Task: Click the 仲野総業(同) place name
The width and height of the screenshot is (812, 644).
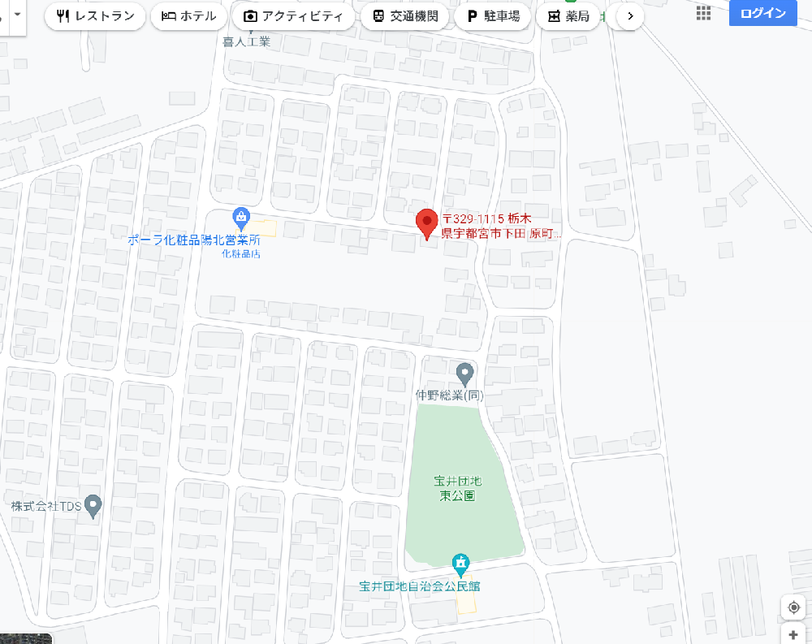Action: coord(450,395)
